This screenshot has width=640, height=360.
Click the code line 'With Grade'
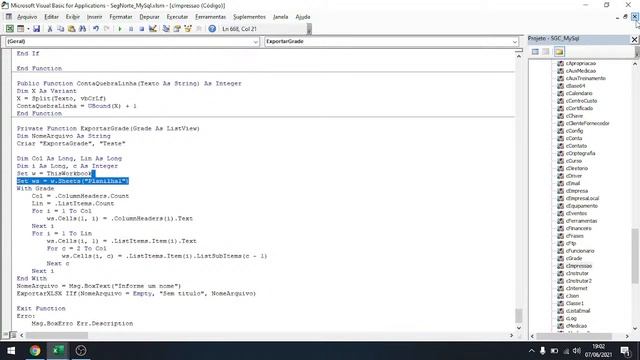click(x=36, y=189)
